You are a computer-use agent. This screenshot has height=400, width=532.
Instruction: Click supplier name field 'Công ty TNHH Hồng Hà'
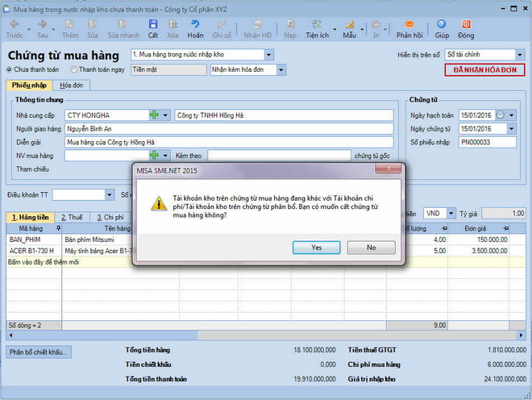284,115
